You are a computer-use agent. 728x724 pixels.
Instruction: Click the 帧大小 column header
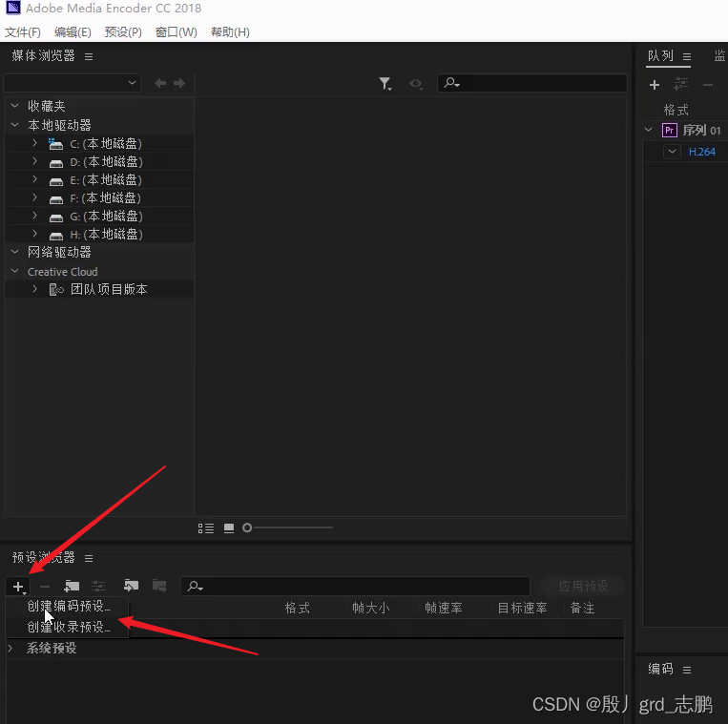pos(370,608)
